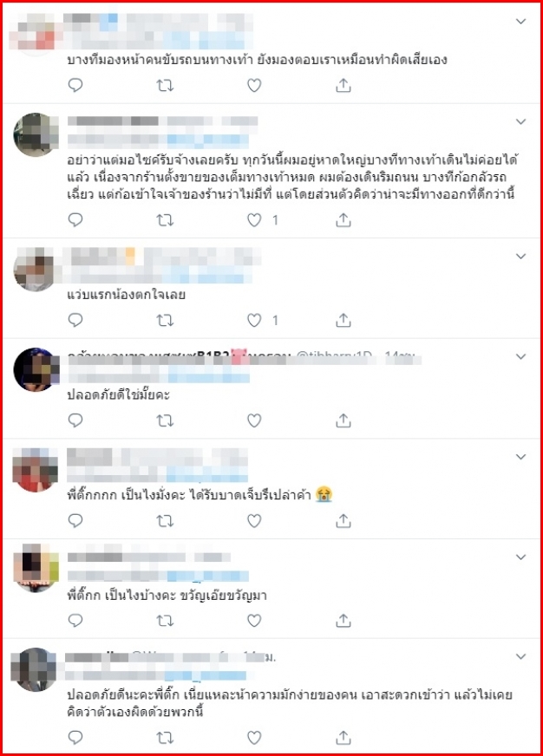Screen dimensions: 543x756
Task: Retweet the ขวัญเอ้ยขวัญมา tweet
Action: 165,621
